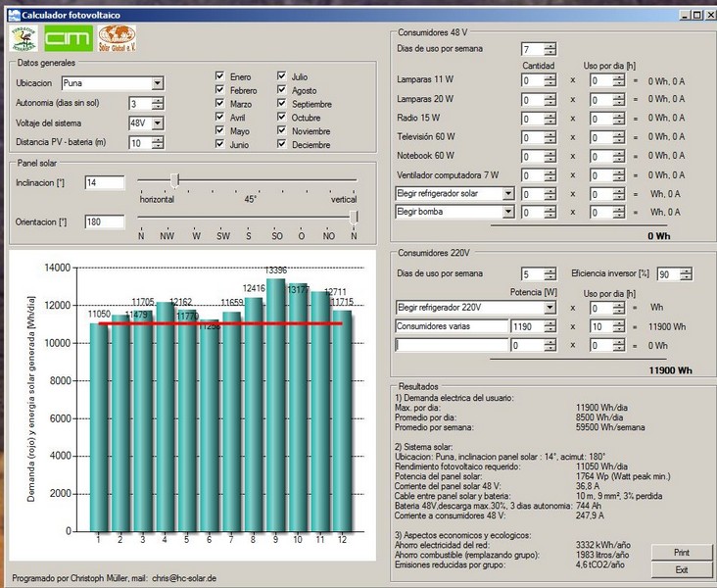Click the Inclinacion value field
This screenshot has height=588, width=717.
[x=105, y=183]
